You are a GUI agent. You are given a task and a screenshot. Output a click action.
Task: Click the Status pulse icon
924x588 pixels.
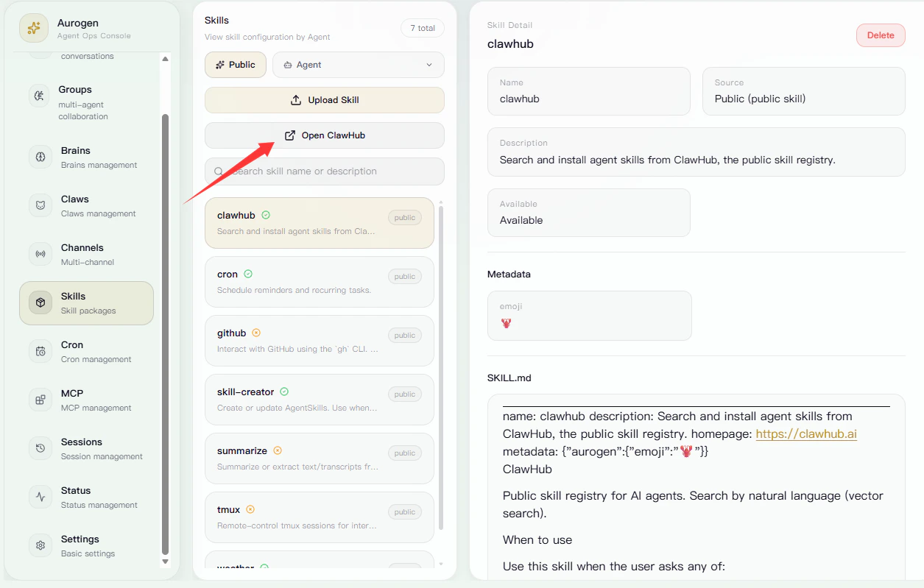(x=40, y=497)
